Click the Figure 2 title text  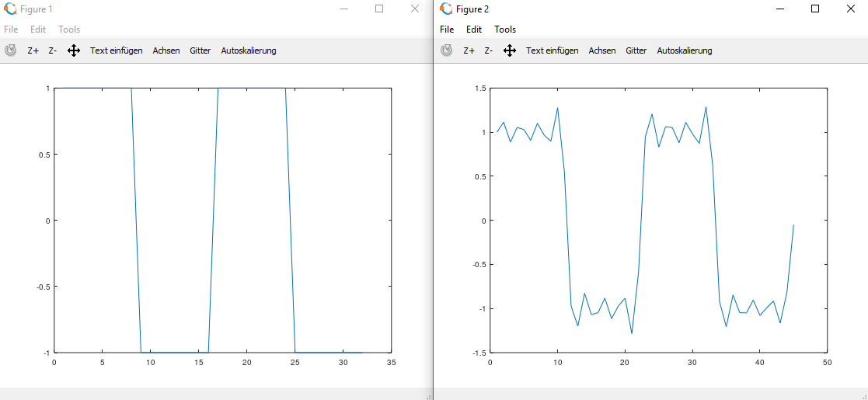[x=472, y=9]
